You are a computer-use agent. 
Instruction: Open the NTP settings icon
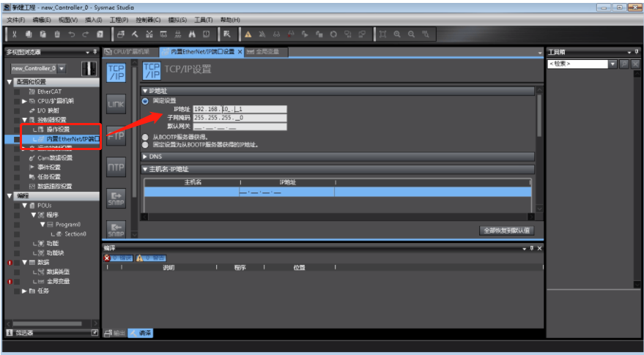[116, 167]
